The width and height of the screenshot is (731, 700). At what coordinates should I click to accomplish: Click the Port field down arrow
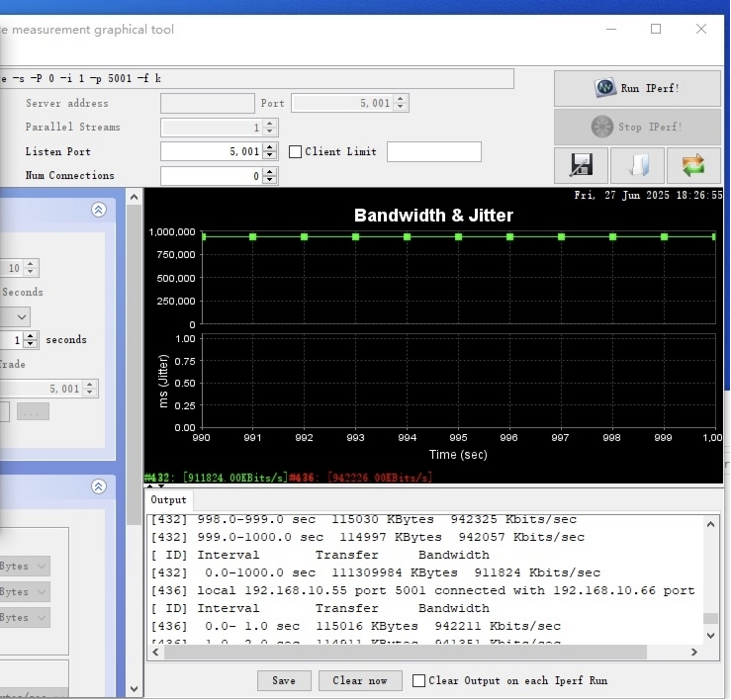(400, 108)
